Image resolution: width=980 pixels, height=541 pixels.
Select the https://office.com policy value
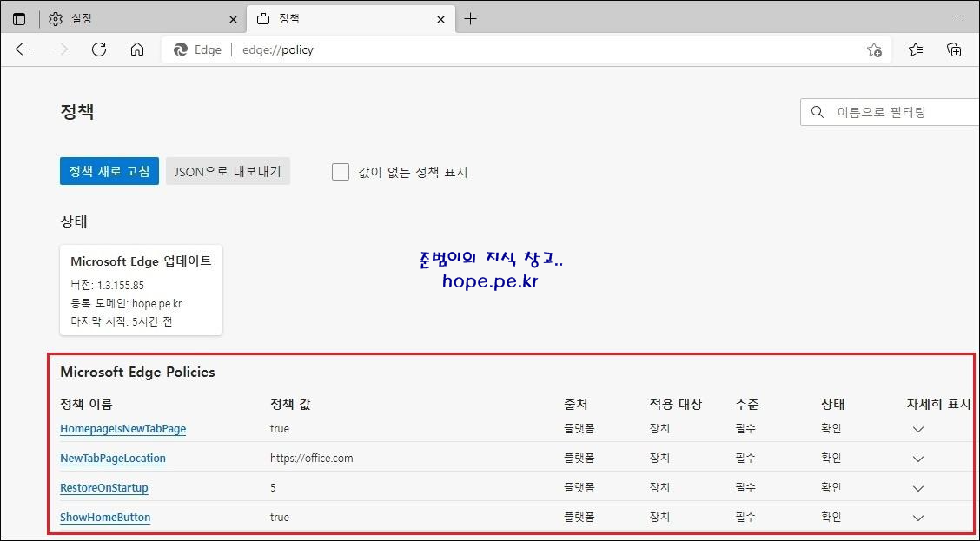click(x=311, y=458)
